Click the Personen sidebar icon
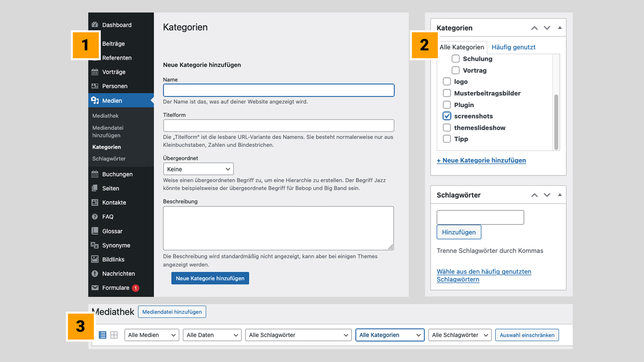Viewport: 644px width, 362px height. click(95, 86)
